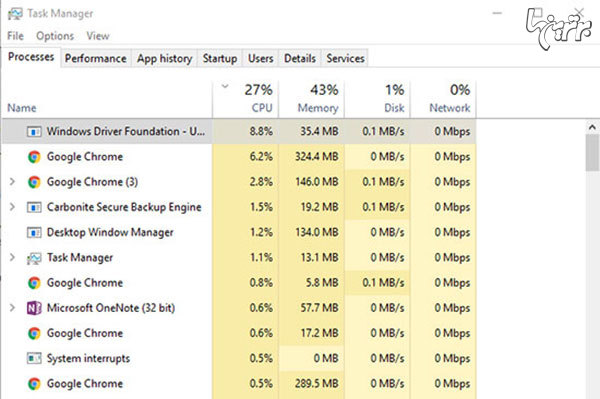600x399 pixels.
Task: Expand the Google Chrome (3) group
Action: (x=12, y=182)
